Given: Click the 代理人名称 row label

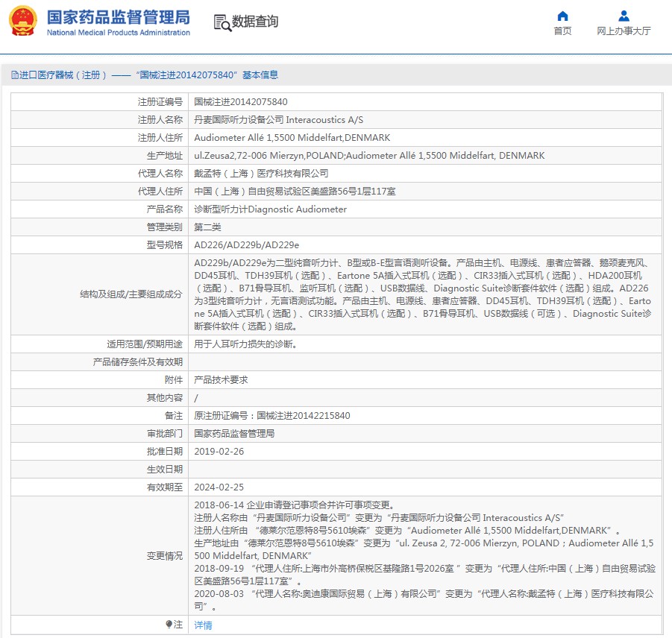Looking at the screenshot, I should [x=160, y=174].
